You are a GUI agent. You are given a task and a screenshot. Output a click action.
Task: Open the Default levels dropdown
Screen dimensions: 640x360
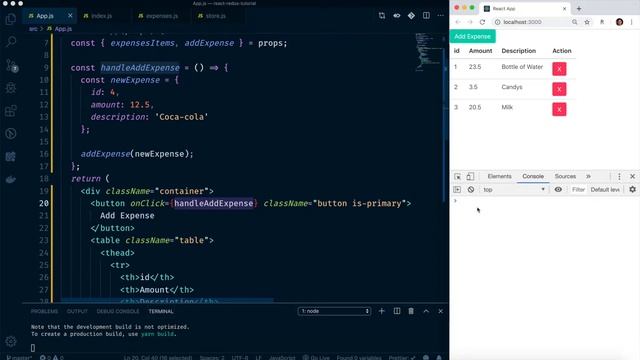pos(605,189)
